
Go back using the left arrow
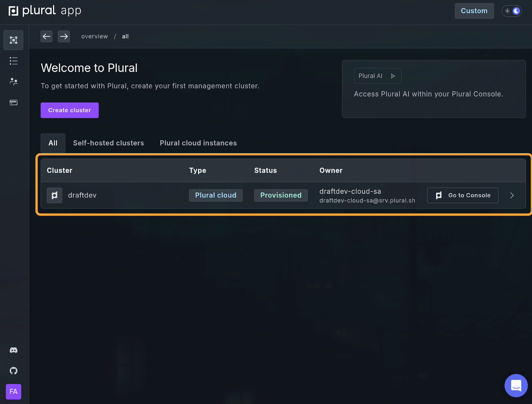click(x=47, y=36)
